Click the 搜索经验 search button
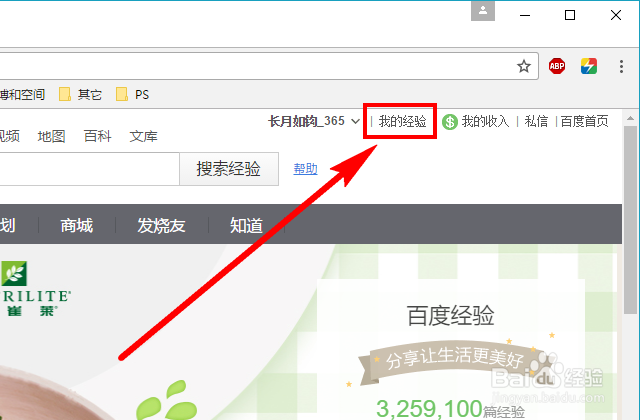The height and width of the screenshot is (420, 640). coord(229,169)
